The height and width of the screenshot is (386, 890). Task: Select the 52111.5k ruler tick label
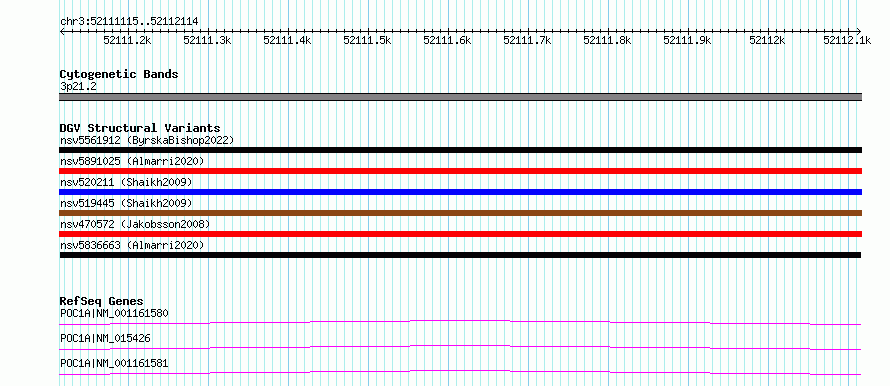[x=368, y=40]
